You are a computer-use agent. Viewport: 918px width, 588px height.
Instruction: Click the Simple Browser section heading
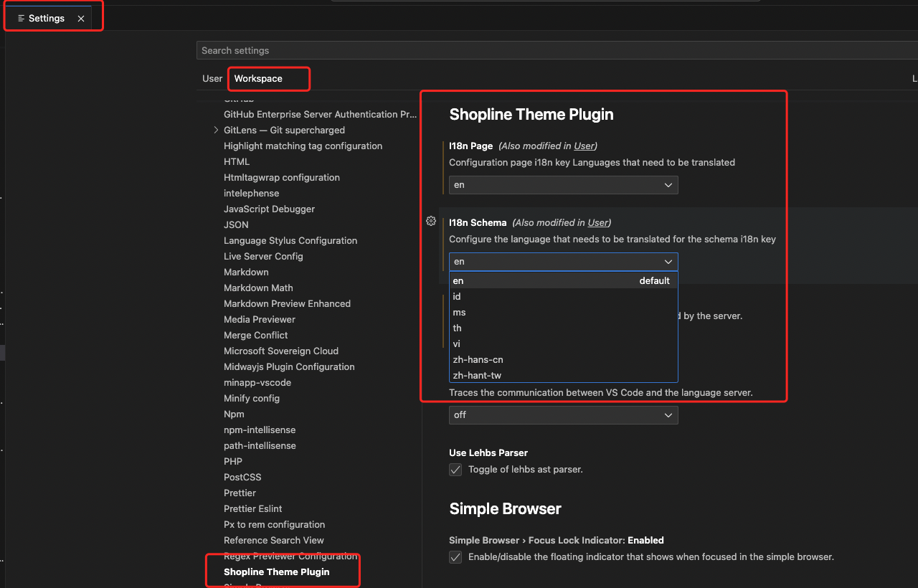(505, 509)
